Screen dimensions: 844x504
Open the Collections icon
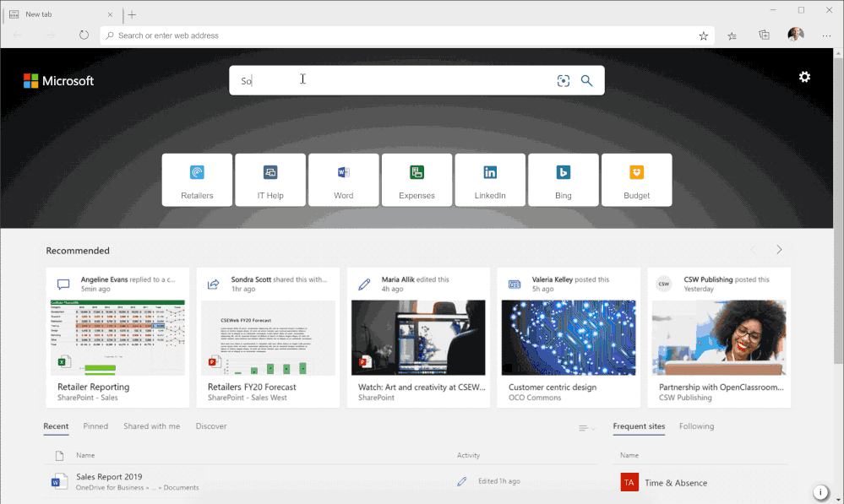pyautogui.click(x=764, y=35)
